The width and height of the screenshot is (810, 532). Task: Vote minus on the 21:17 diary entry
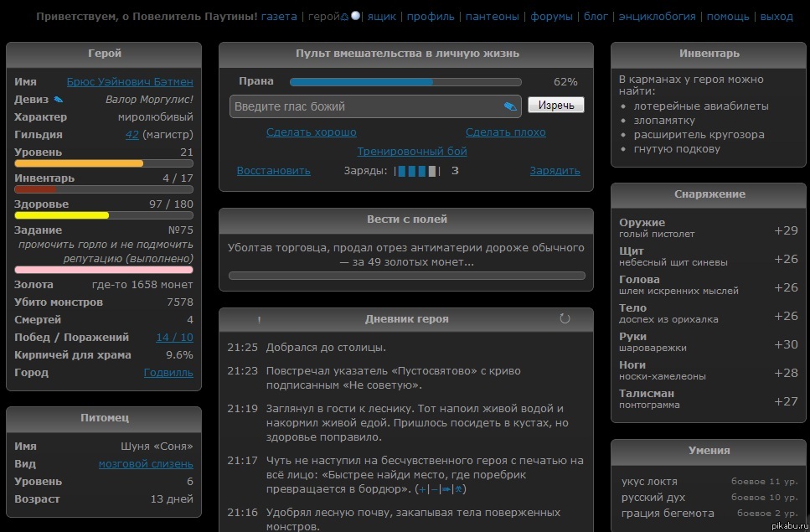point(435,489)
